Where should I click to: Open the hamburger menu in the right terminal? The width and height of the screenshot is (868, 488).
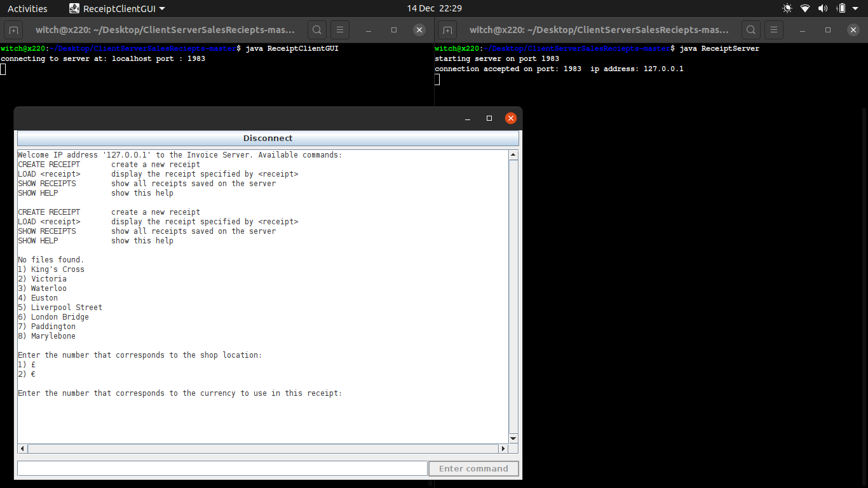tap(774, 30)
